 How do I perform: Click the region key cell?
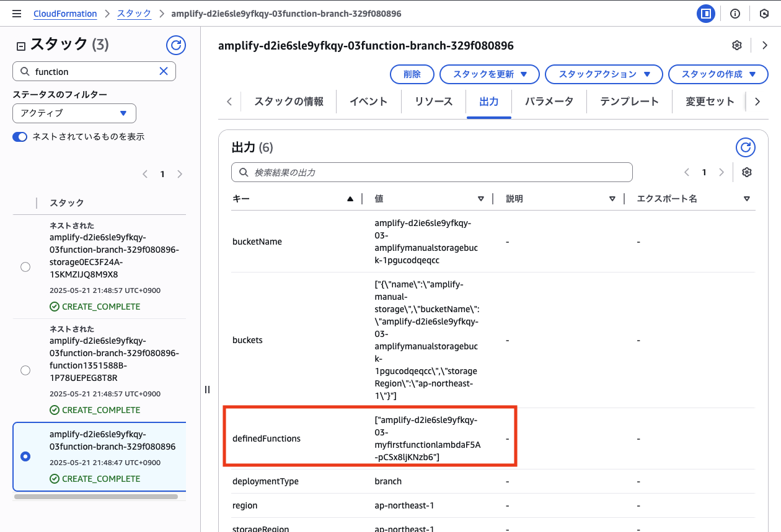(x=245, y=505)
